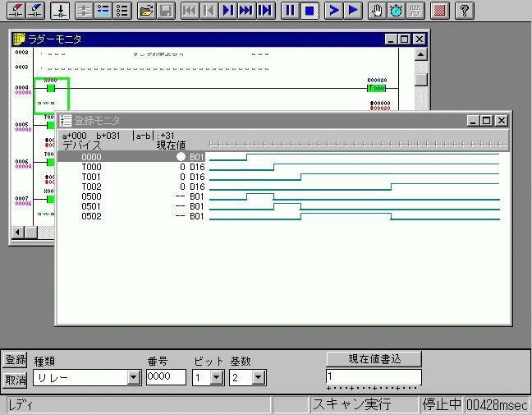Viewport: 532px width, 415px height.
Task: Open the 種類 リレー dropdown
Action: coord(134,378)
